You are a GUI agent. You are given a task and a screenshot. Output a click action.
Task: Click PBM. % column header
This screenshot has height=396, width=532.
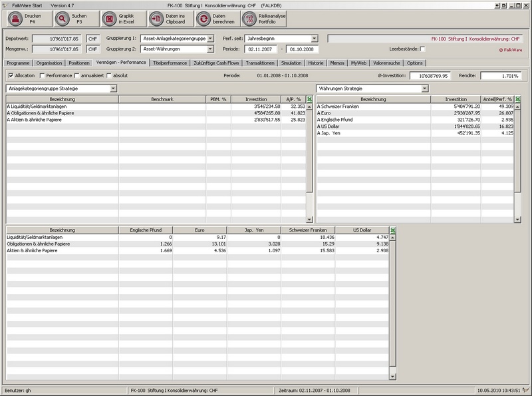tap(218, 100)
